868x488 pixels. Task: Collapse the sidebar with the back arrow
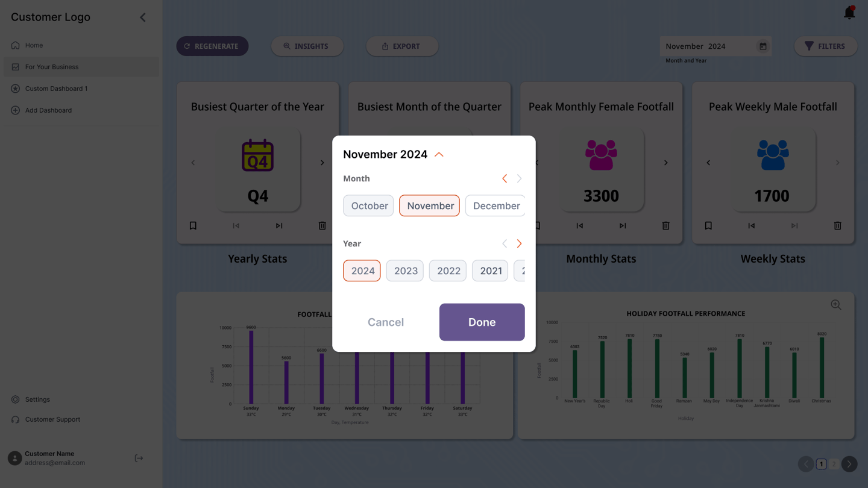point(143,17)
